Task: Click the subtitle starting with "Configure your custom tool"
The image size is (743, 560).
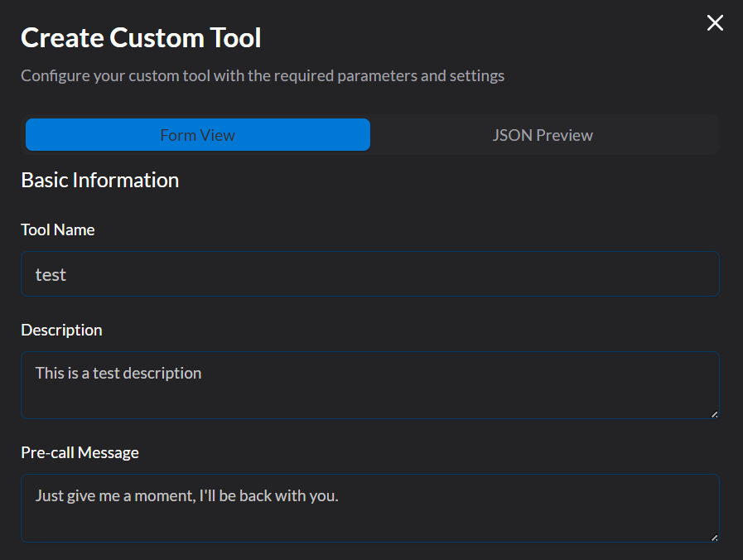Action: 262,75
